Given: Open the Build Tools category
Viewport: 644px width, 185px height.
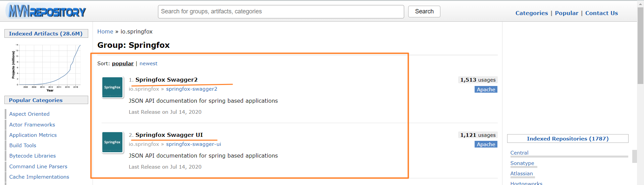Looking at the screenshot, I should (x=23, y=146).
